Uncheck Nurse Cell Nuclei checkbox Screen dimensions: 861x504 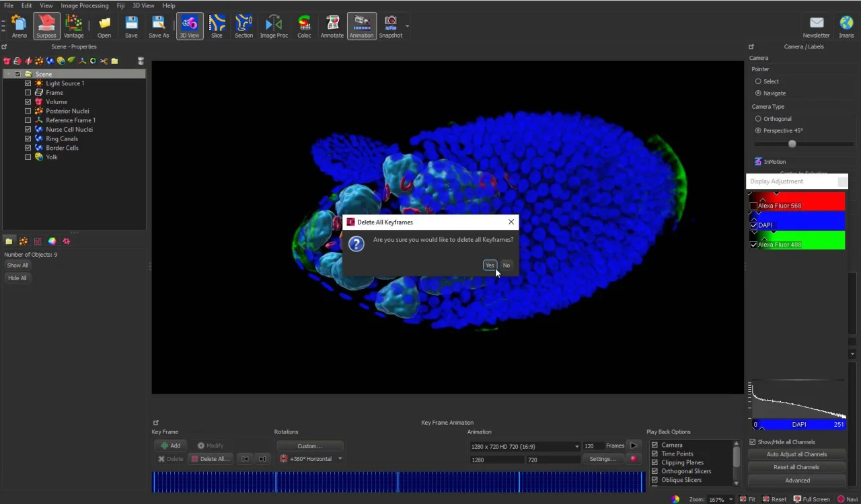(28, 129)
